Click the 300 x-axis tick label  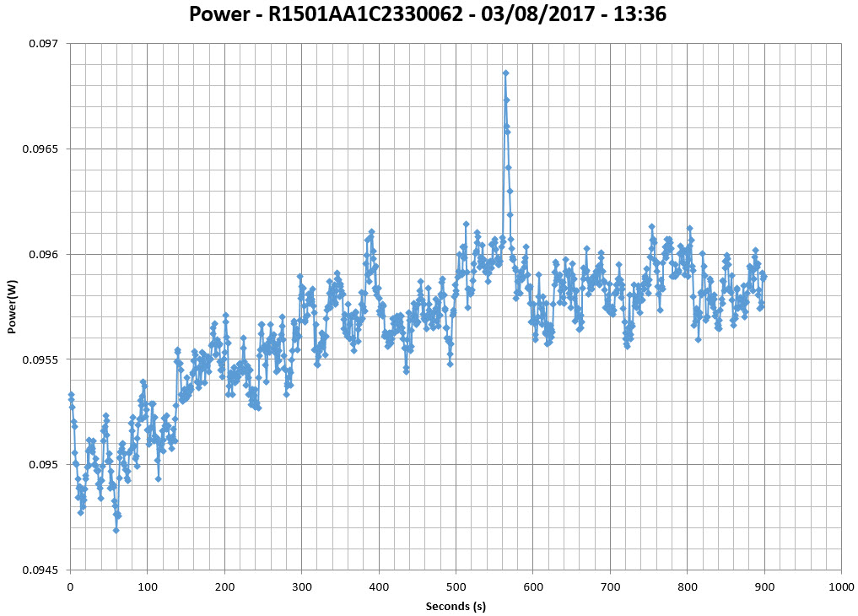click(x=301, y=586)
